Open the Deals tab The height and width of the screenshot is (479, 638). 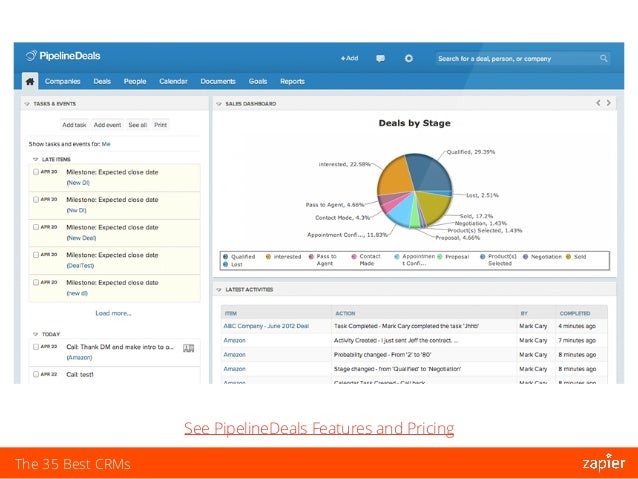[x=102, y=81]
